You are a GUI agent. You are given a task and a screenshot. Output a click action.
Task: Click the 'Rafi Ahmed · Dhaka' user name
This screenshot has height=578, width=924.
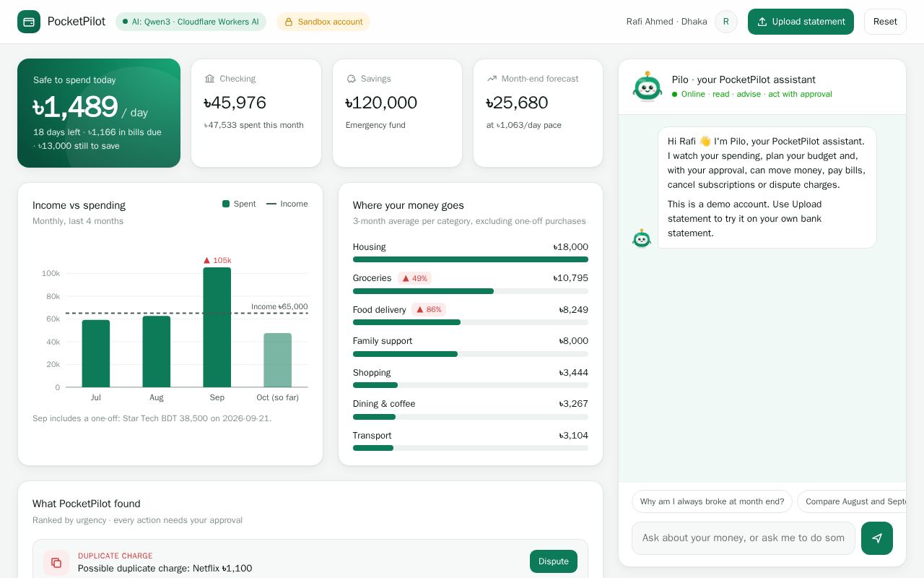[667, 22]
